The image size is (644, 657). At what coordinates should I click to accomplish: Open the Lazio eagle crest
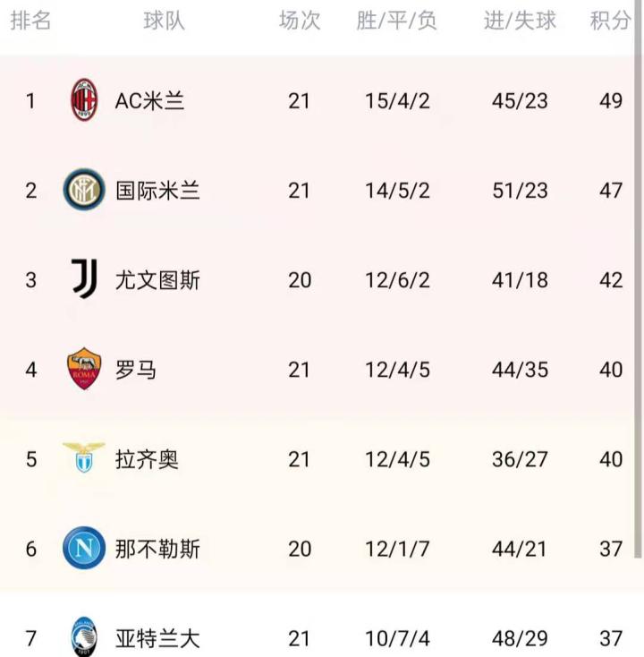(84, 457)
